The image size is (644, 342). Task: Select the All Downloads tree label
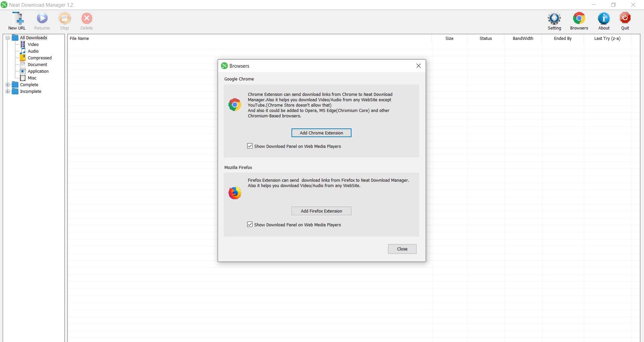(x=34, y=38)
